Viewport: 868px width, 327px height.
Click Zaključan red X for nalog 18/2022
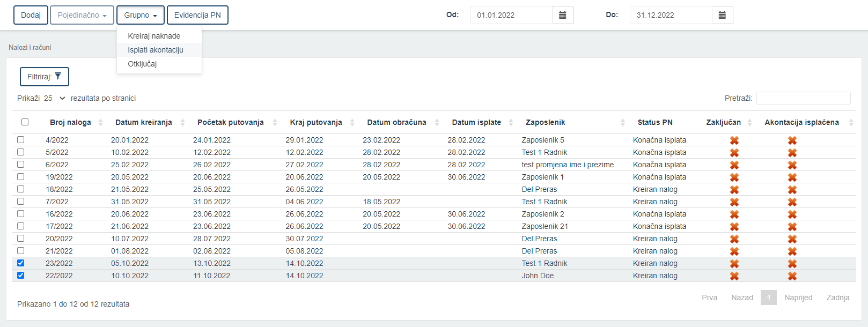pyautogui.click(x=734, y=190)
